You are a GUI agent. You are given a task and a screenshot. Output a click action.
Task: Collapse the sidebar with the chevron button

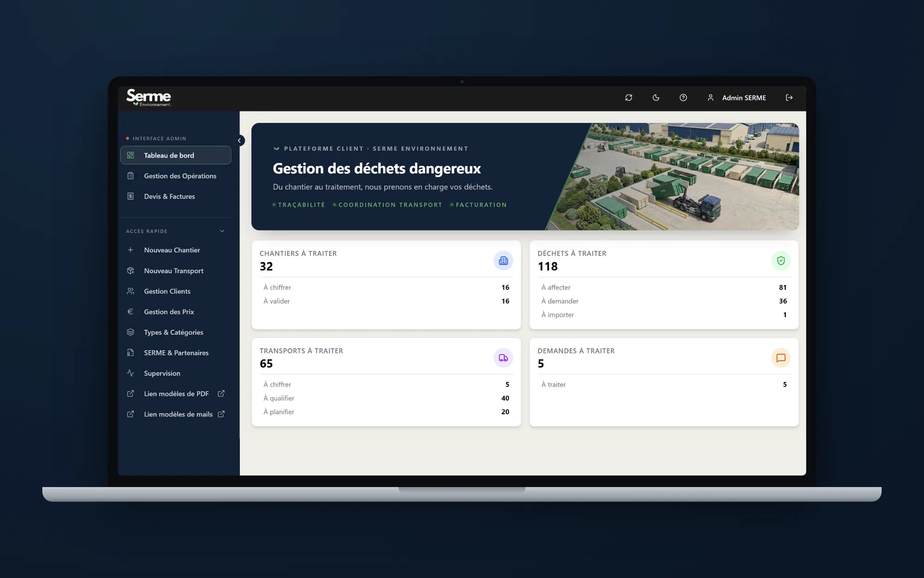(x=239, y=141)
